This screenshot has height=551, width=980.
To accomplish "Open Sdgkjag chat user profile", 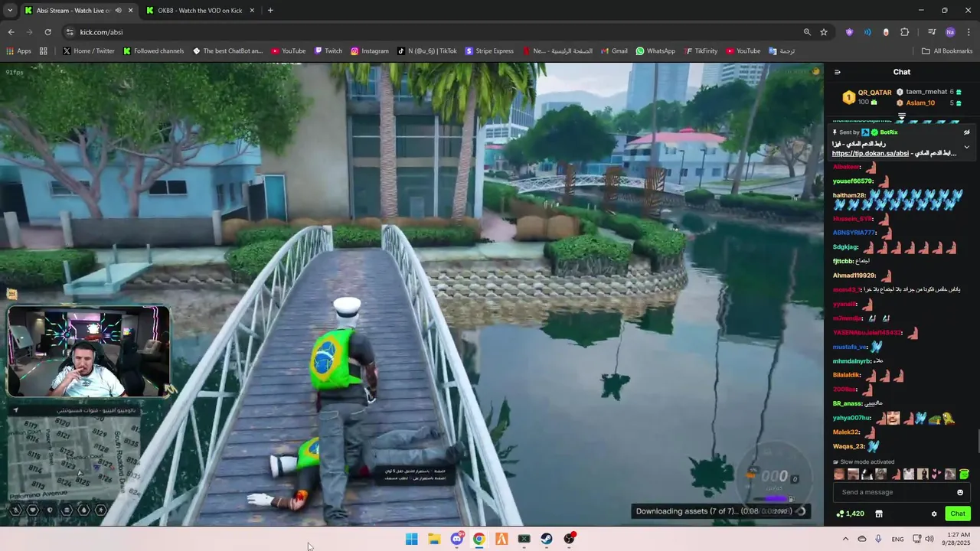I will (845, 247).
